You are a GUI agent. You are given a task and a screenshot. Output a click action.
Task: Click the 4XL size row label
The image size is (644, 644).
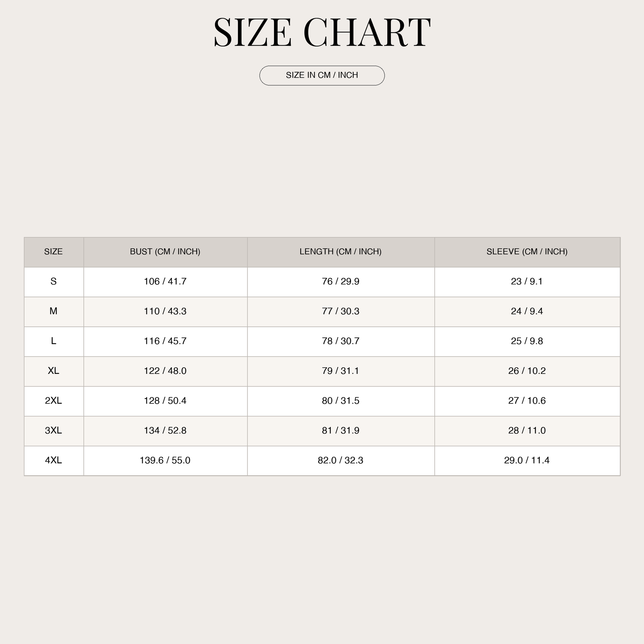(53, 460)
